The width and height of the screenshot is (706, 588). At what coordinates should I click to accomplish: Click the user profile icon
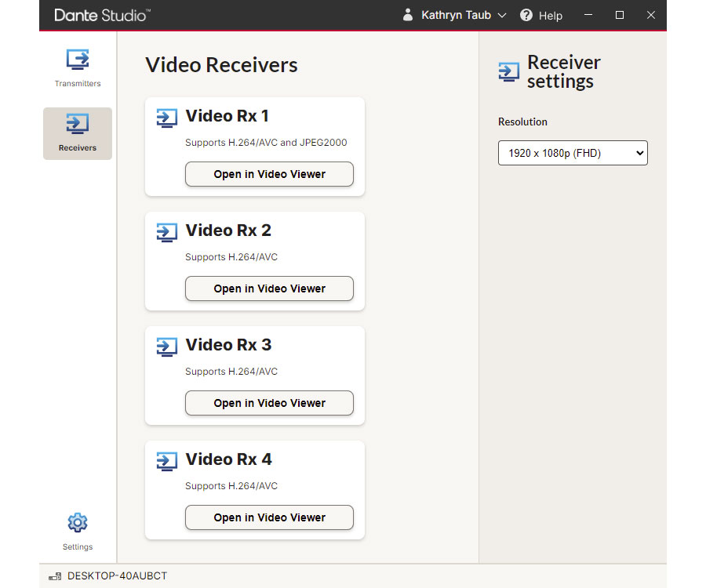[408, 15]
